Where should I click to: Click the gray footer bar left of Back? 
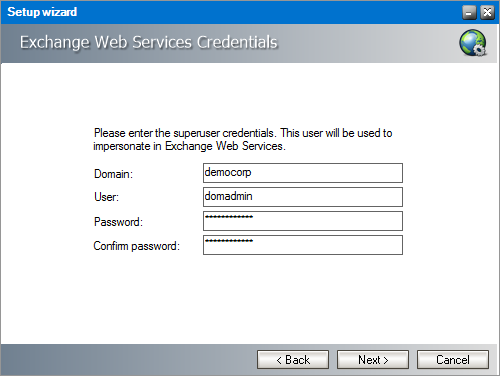click(x=128, y=359)
